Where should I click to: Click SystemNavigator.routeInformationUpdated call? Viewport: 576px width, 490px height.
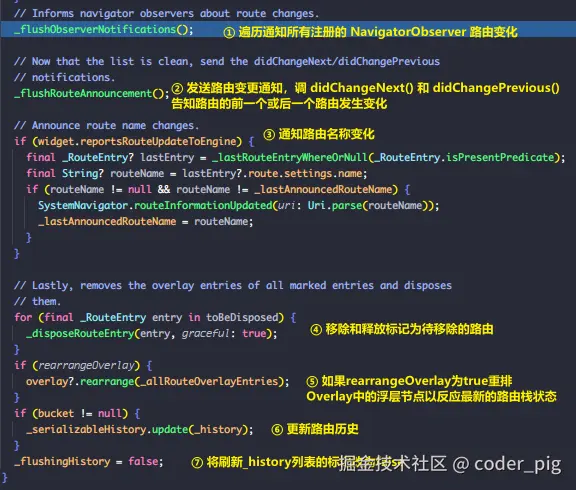coord(155,205)
